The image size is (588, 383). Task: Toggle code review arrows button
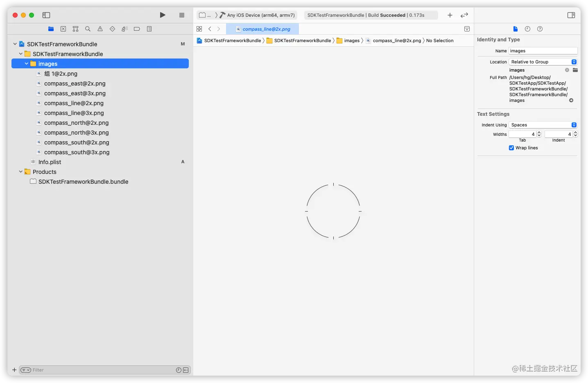(464, 15)
